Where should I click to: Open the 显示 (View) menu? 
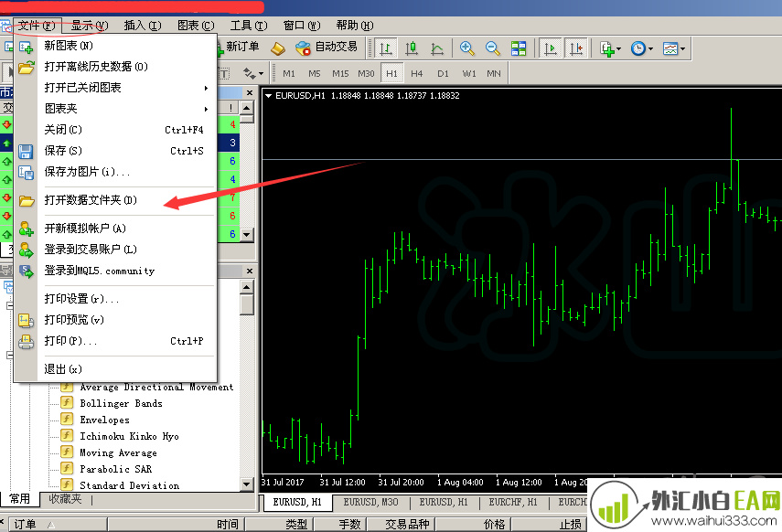(90, 26)
